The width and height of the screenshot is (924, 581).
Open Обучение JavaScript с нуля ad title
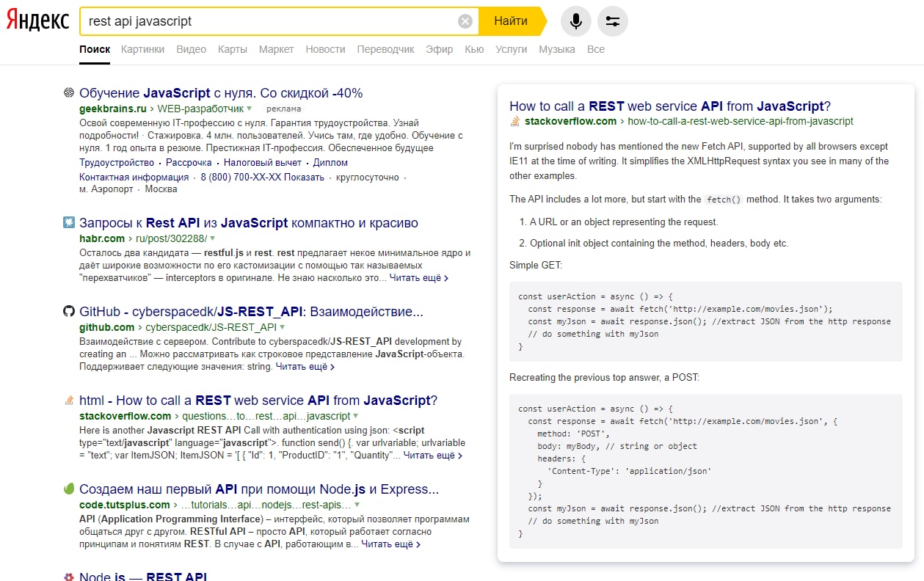point(221,93)
